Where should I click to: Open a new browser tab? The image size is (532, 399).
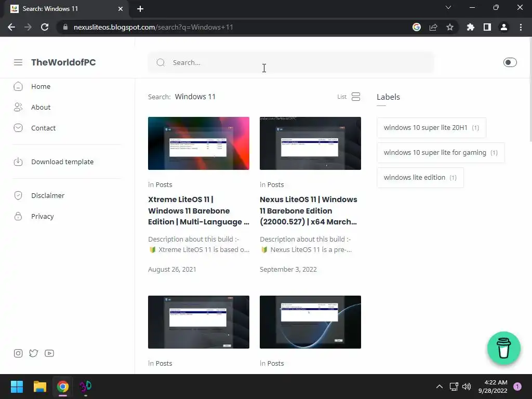[140, 9]
